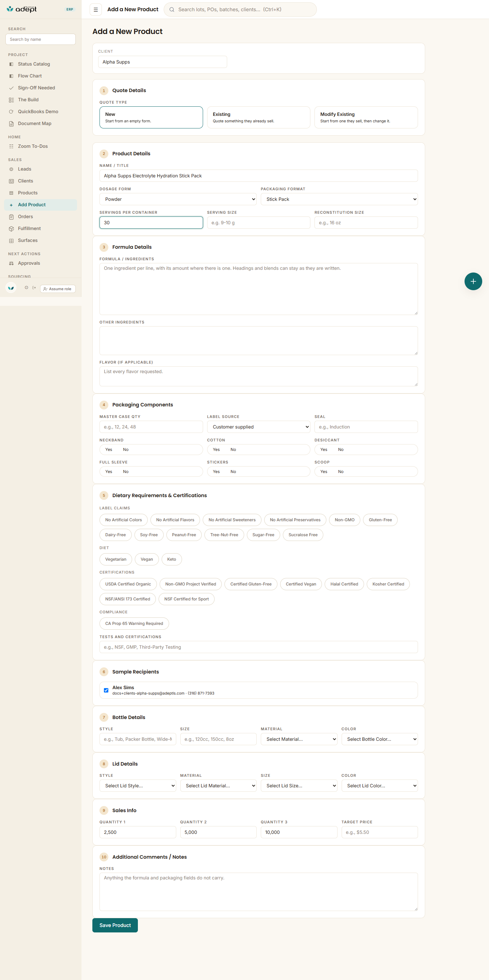This screenshot has height=980, width=489.
Task: Open the Select Lid Style dropdown
Action: click(138, 786)
